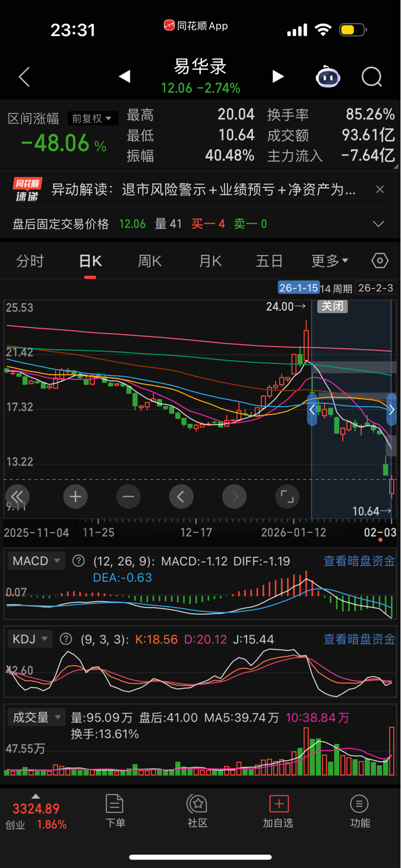This screenshot has width=401, height=868.
Task: Switch to next stock with right triangle
Action: pos(278,77)
